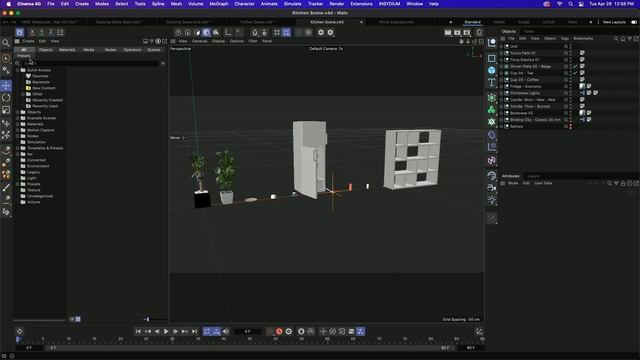The width and height of the screenshot is (640, 360).
Task: Open the green Cloner MoGraph icon
Action: coord(491,109)
